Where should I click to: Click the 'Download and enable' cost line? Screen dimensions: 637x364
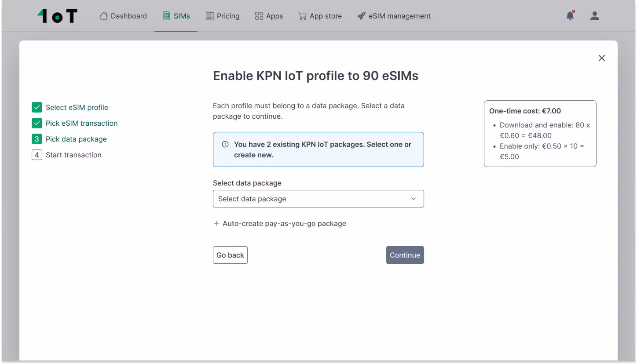545,130
